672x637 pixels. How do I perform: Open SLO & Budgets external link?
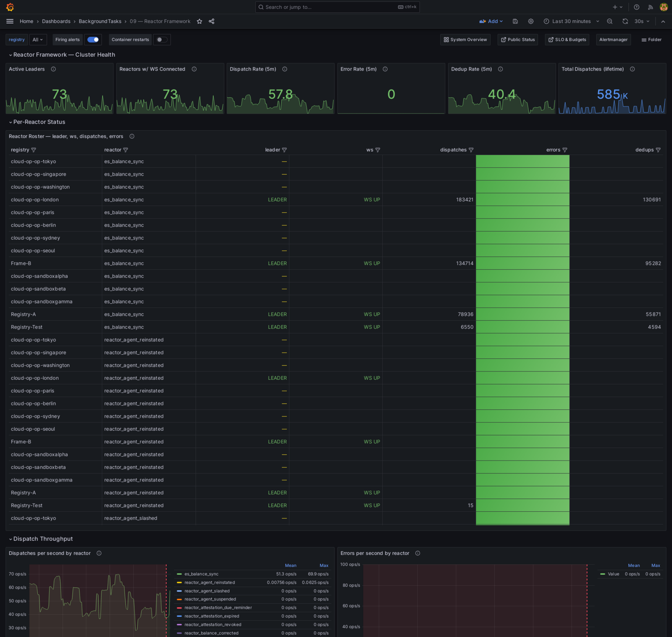[x=567, y=40]
